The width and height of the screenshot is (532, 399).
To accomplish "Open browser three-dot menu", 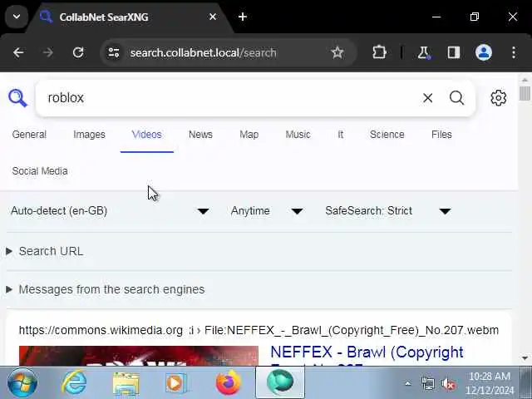I will coord(514,52).
